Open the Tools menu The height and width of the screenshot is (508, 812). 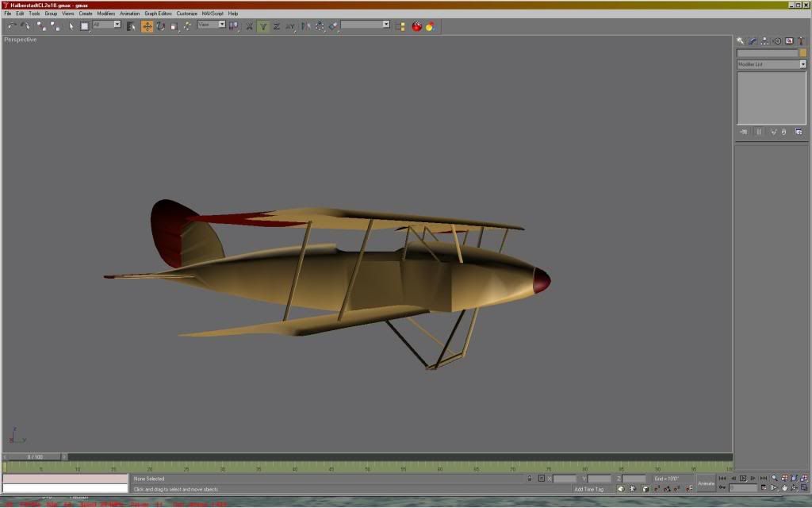coord(34,13)
